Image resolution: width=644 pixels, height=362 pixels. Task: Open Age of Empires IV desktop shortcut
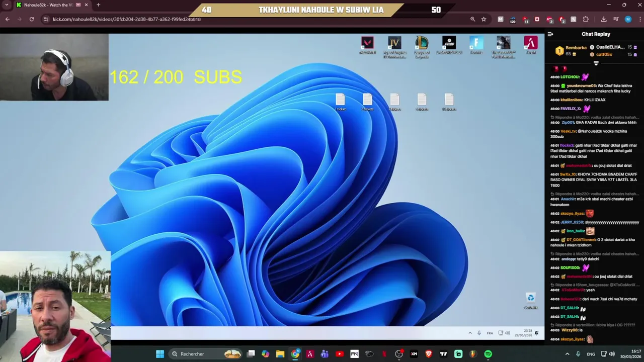tap(394, 47)
